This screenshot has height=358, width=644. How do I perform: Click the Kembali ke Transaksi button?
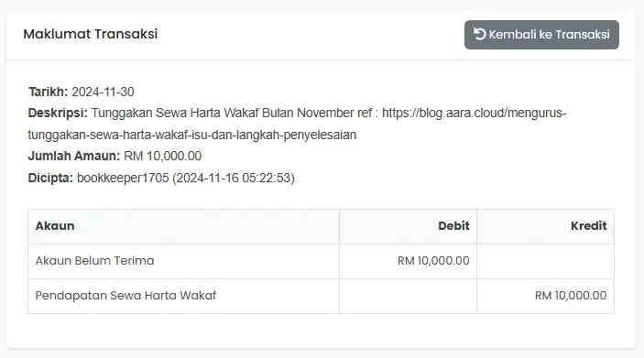pos(541,35)
